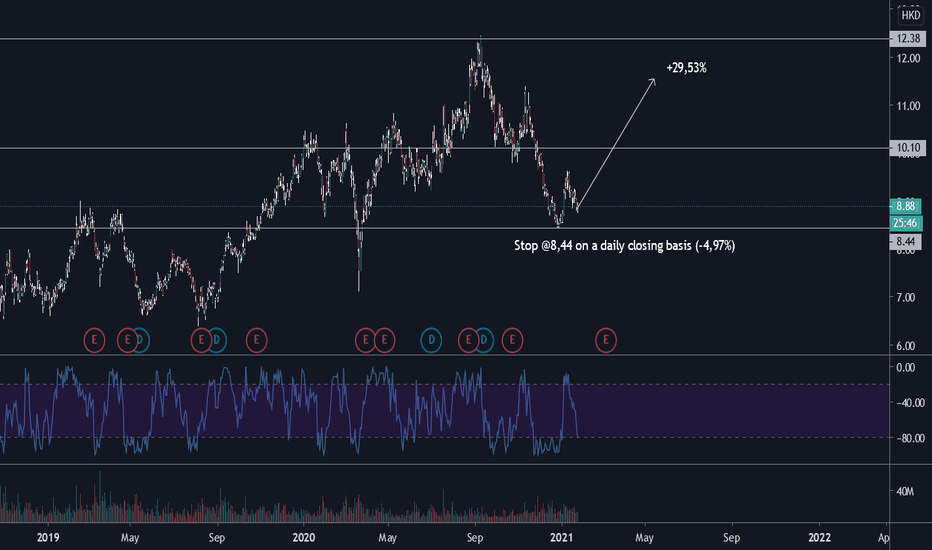Click the 2019 label on the time axis
The width and height of the screenshot is (932, 550).
[48, 538]
